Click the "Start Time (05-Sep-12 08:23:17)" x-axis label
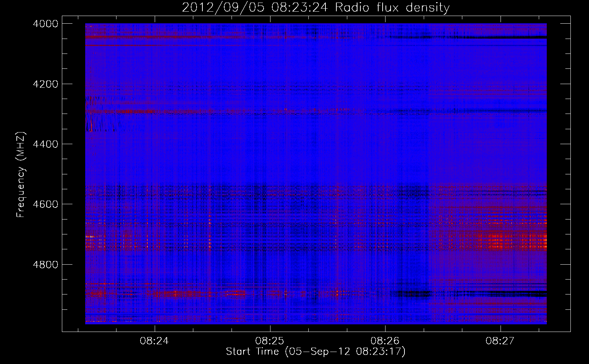The image size is (589, 364). pyautogui.click(x=316, y=352)
